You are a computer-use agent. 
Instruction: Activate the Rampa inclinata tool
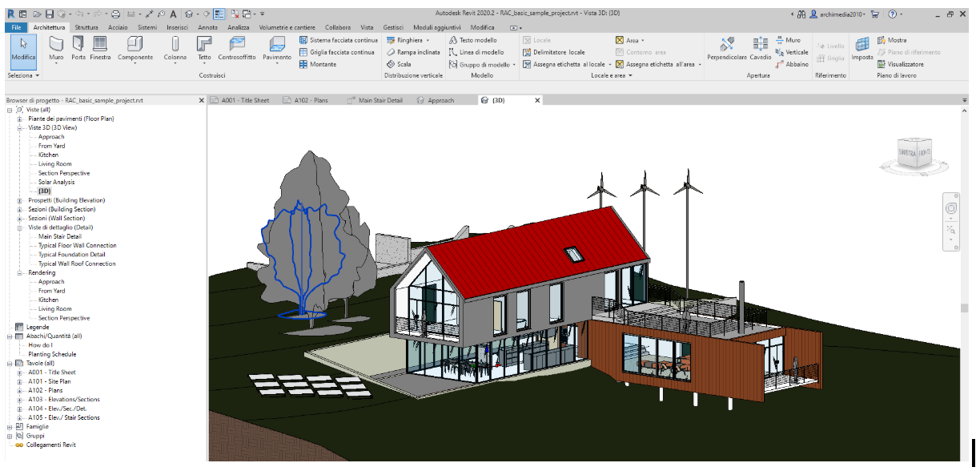(413, 52)
